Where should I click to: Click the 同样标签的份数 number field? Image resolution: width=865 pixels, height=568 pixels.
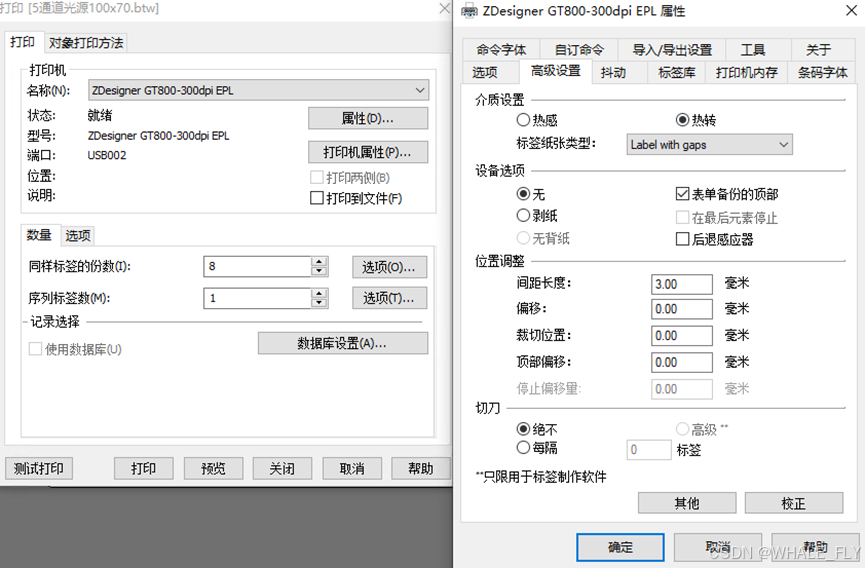[258, 266]
